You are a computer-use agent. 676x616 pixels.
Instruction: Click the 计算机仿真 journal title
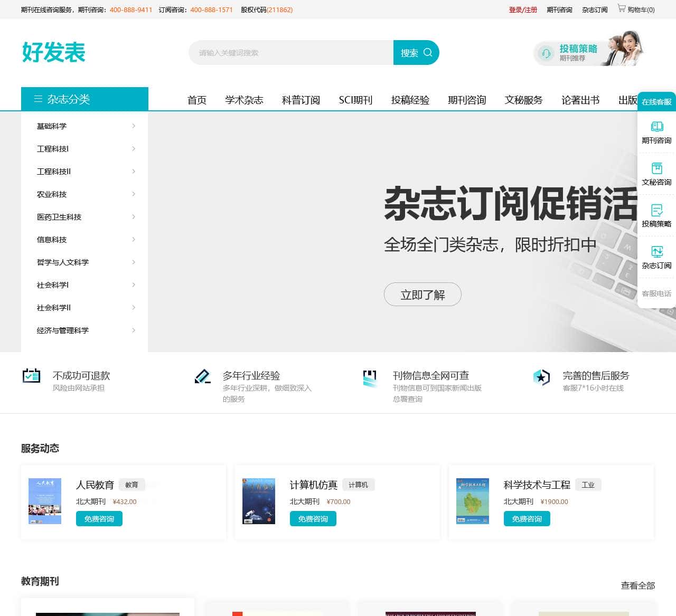click(x=314, y=485)
